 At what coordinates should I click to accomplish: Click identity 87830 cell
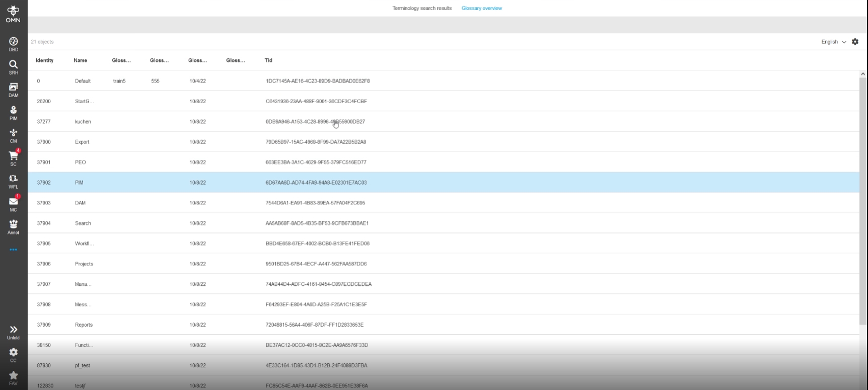(44, 365)
